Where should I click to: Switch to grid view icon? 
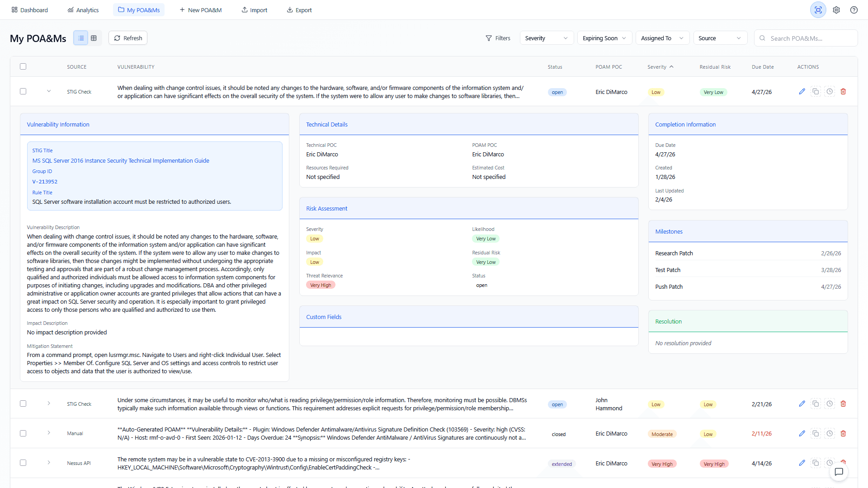[x=94, y=38]
